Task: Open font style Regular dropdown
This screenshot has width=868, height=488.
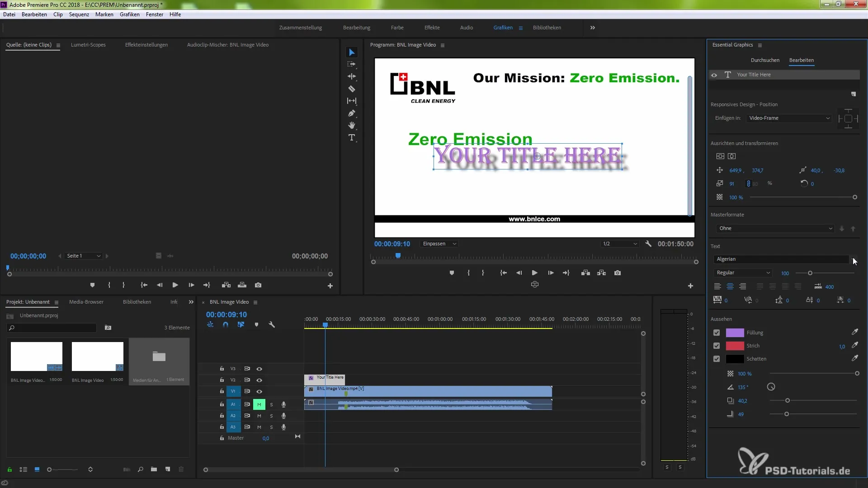Action: pyautogui.click(x=743, y=272)
